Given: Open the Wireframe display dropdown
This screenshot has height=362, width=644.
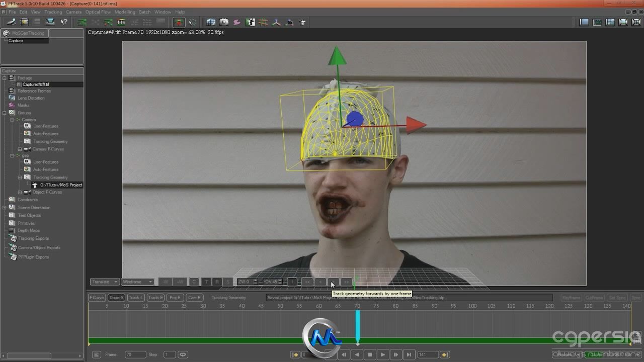Looking at the screenshot, I should [x=137, y=282].
